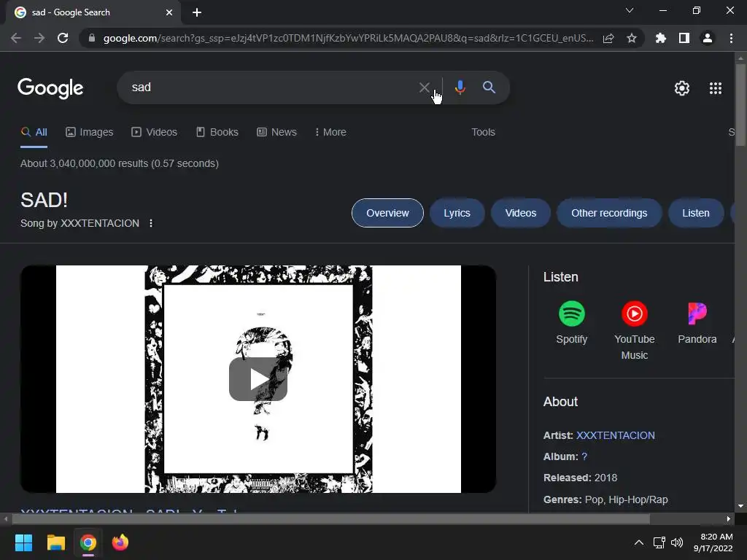Viewport: 747px width, 560px height.
Task: Select the All results tab
Action: (x=34, y=132)
